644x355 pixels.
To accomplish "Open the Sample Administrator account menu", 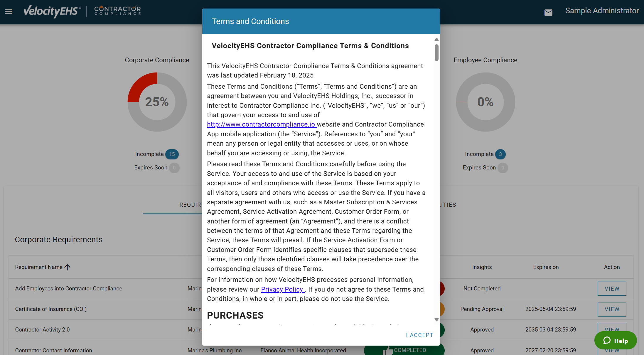I will click(x=602, y=11).
